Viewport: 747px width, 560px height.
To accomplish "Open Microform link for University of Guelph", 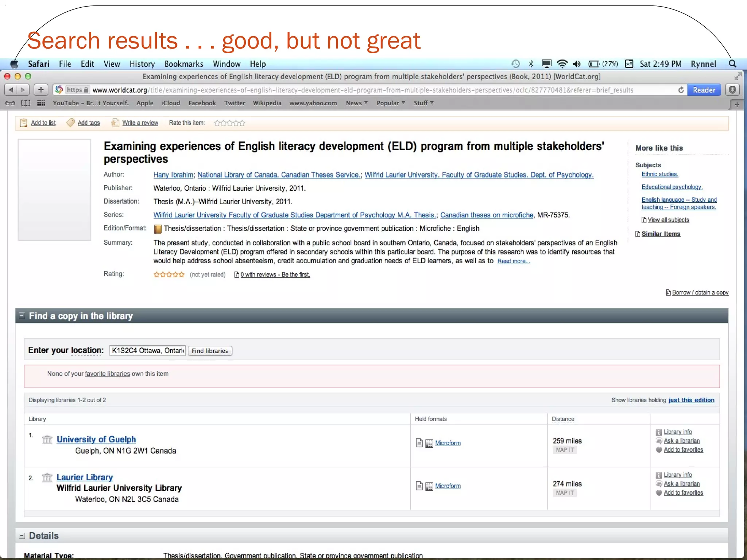I will pyautogui.click(x=448, y=443).
